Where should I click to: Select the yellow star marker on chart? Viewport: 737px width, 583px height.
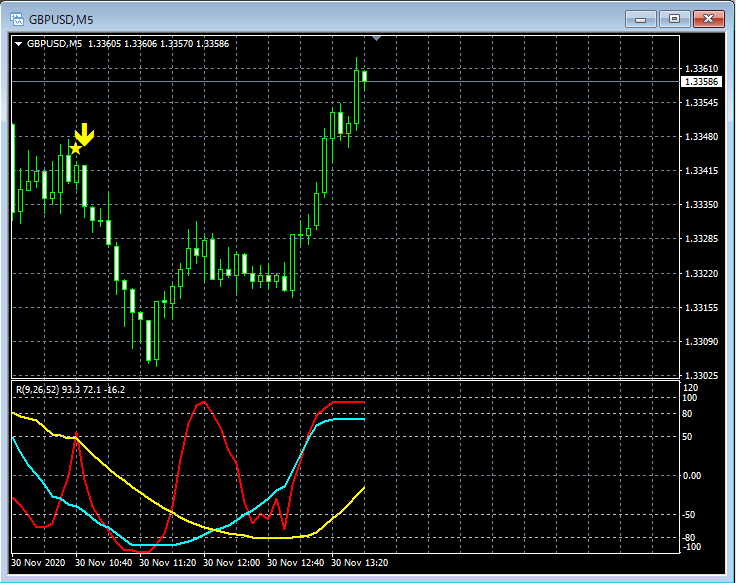tap(75, 148)
